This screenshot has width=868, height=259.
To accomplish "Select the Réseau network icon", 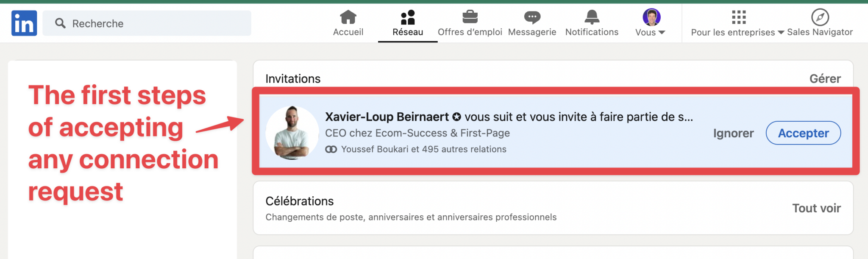I will 407,17.
